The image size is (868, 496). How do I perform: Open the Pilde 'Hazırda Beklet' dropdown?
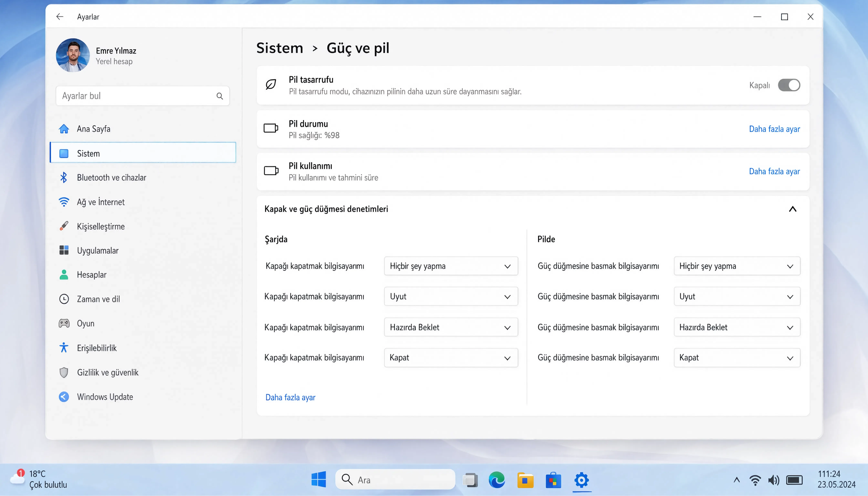[x=737, y=327]
